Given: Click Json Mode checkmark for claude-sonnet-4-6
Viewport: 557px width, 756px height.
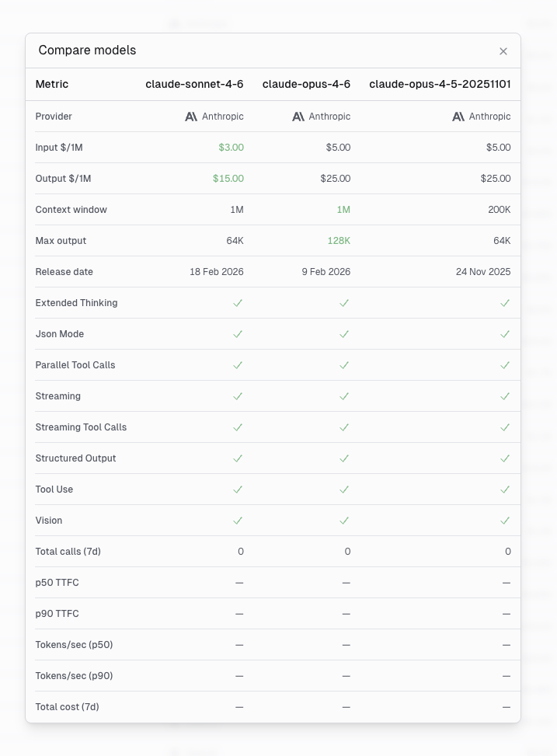Looking at the screenshot, I should [238, 334].
